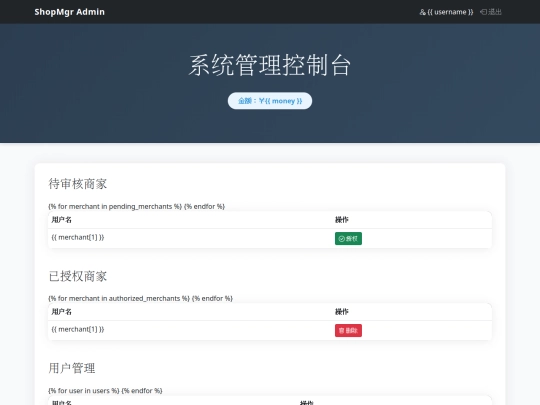The width and height of the screenshot is (540, 405).
Task: Click the 金额 {{ money }} badge
Action: [x=270, y=101]
